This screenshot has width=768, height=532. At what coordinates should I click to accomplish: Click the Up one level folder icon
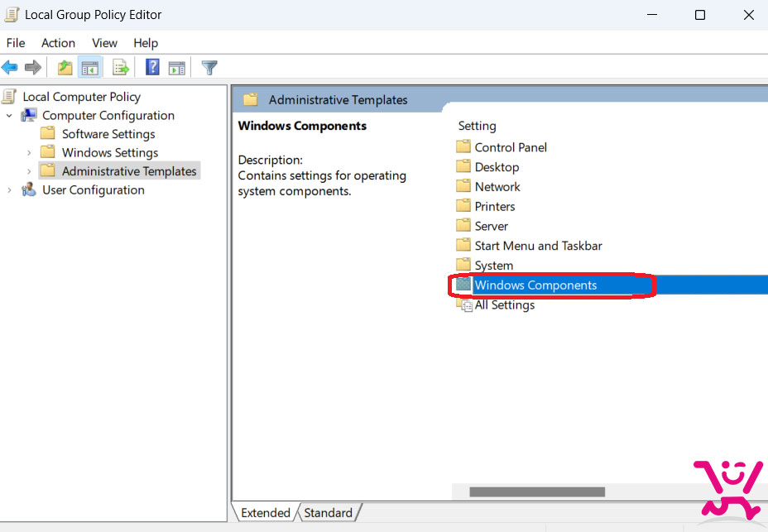click(65, 67)
